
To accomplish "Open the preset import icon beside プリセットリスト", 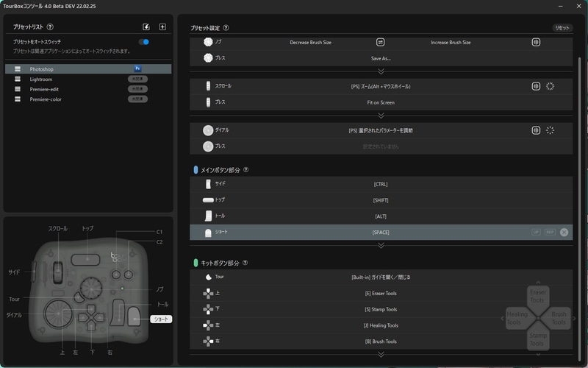I will click(x=146, y=26).
